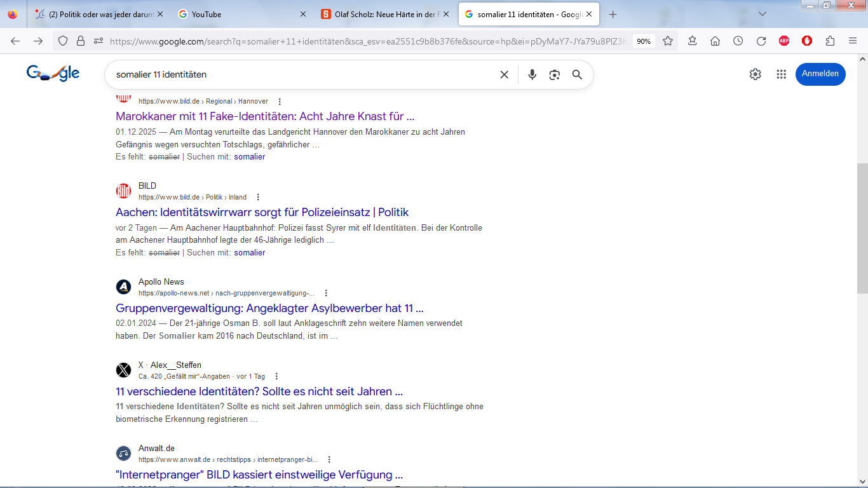
Task: Open the list all tabs chevron
Action: pyautogui.click(x=761, y=14)
